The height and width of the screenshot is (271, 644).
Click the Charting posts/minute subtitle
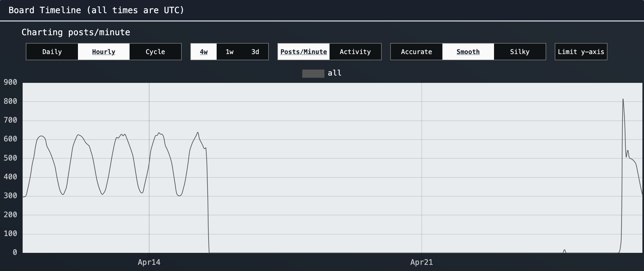click(x=76, y=32)
